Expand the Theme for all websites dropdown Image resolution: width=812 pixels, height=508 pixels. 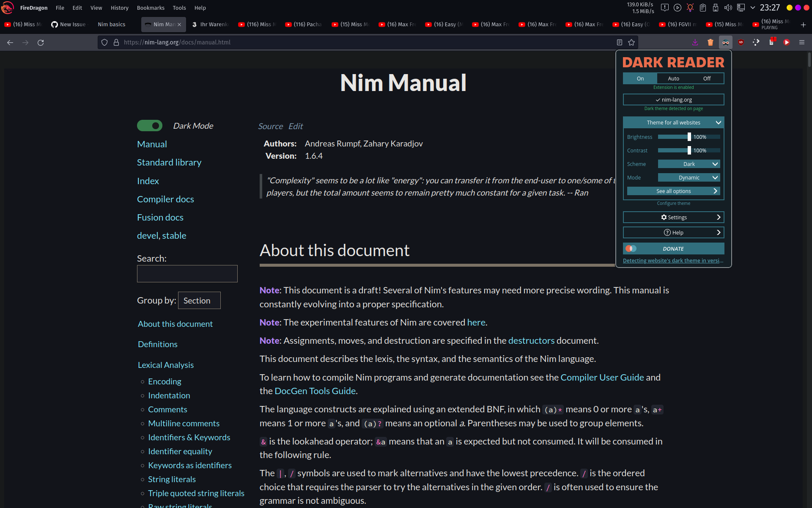673,122
